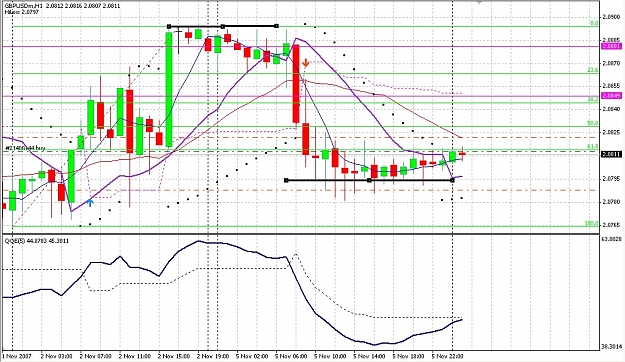The height and width of the screenshot is (362, 625).
Task: Click the QQE(5) indicator label
Action: (36, 241)
